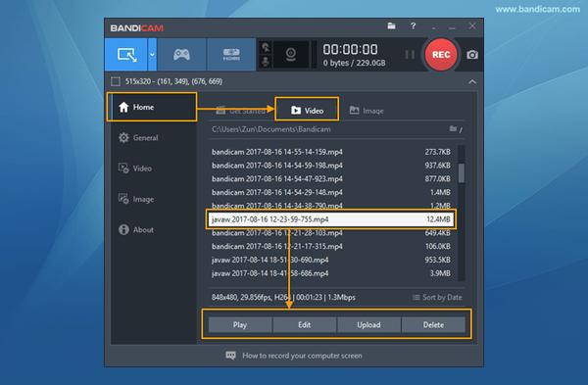Toggle the microphone recording icon
The image size is (588, 385).
pos(266,62)
